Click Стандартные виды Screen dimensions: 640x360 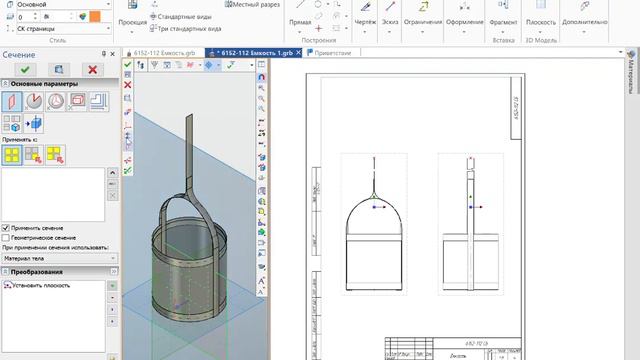coord(180,17)
